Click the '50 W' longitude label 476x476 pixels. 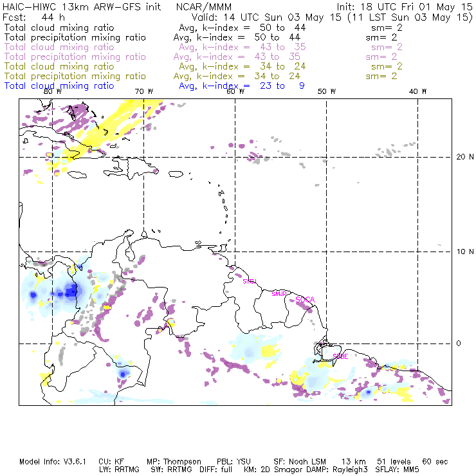point(327,91)
